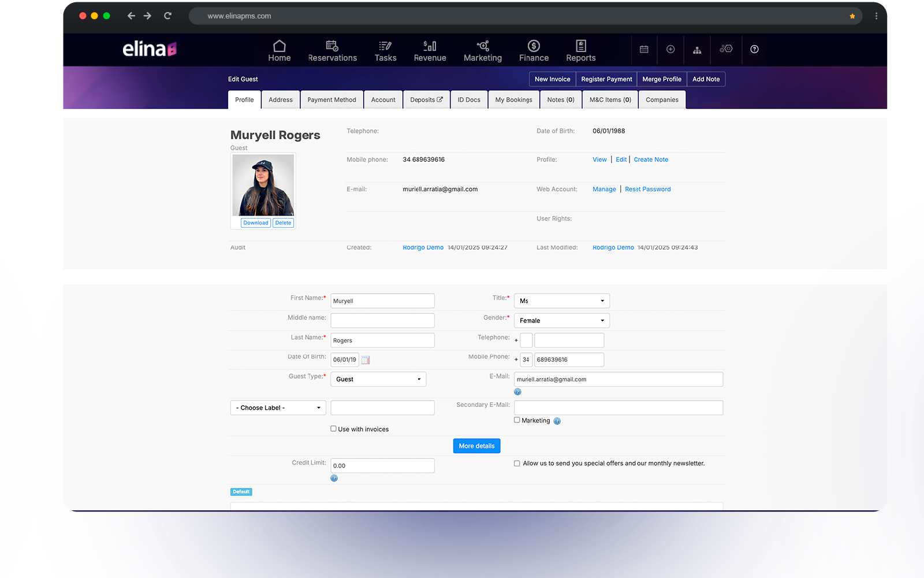Click the Register Payment button
This screenshot has height=578, width=924.
click(606, 79)
